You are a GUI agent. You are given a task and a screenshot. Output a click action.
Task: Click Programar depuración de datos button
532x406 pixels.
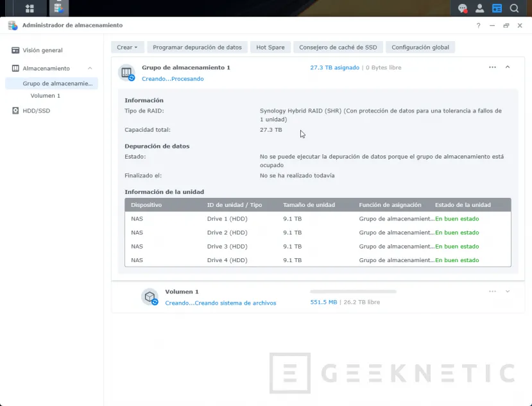click(x=197, y=48)
